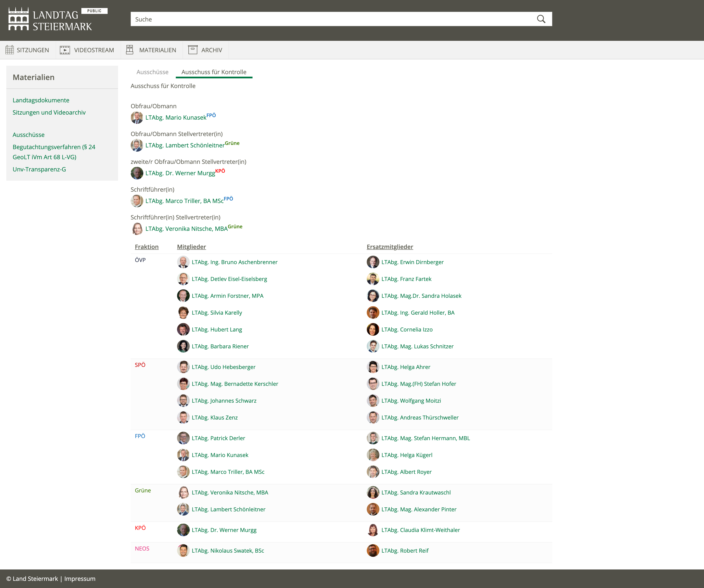Click Alexander Pinter's portrait
The image size is (704, 588).
373,509
